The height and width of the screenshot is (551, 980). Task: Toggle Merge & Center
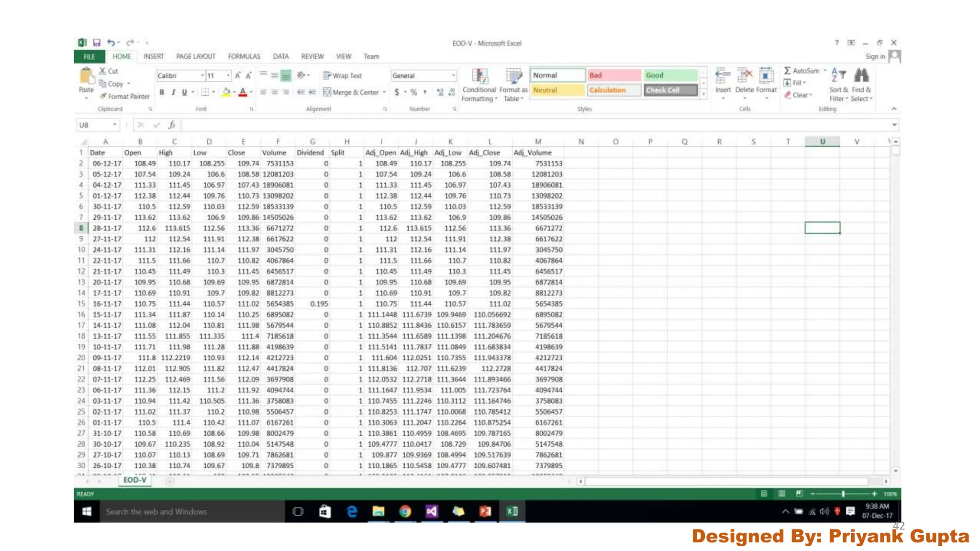tap(351, 92)
